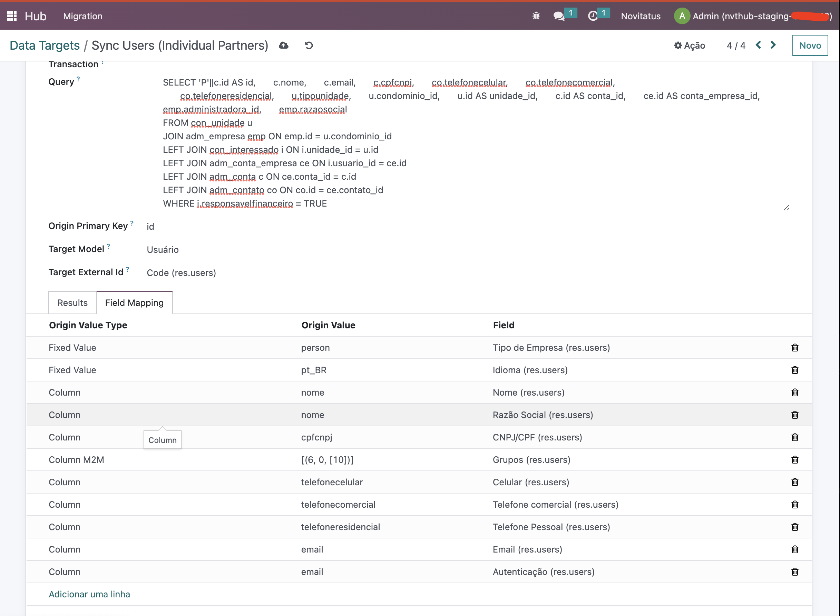Delete the Tipo de Empresa mapping row

795,348
